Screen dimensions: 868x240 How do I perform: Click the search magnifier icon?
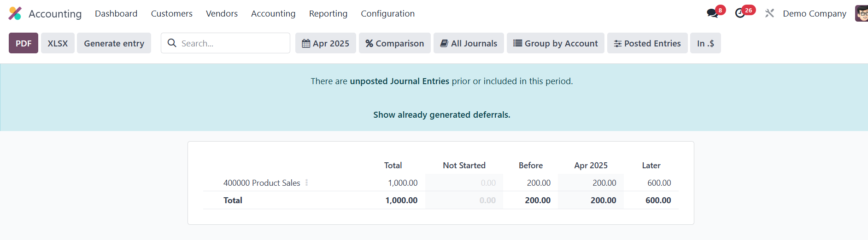click(x=172, y=43)
